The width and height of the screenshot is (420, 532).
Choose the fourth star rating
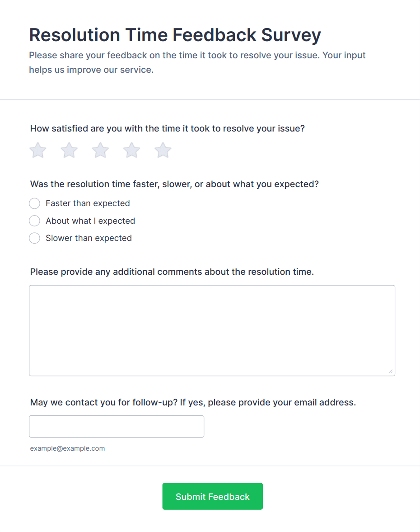pyautogui.click(x=132, y=151)
